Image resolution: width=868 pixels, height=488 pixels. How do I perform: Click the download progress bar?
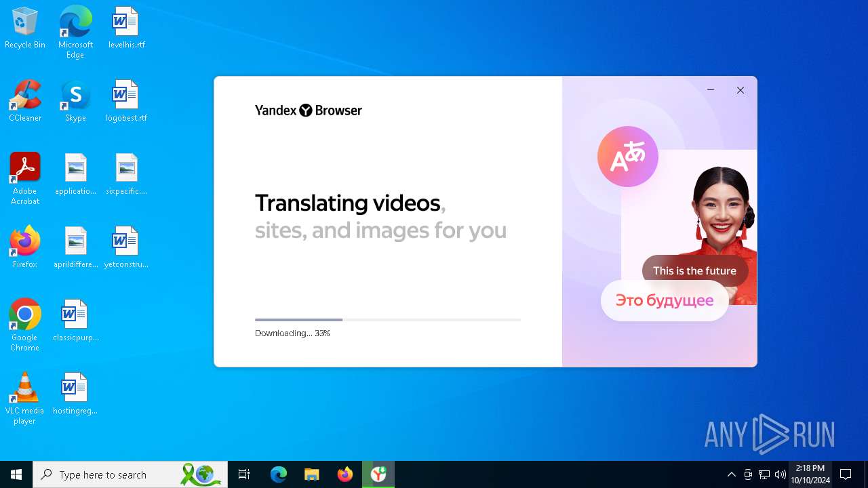pyautogui.click(x=388, y=319)
